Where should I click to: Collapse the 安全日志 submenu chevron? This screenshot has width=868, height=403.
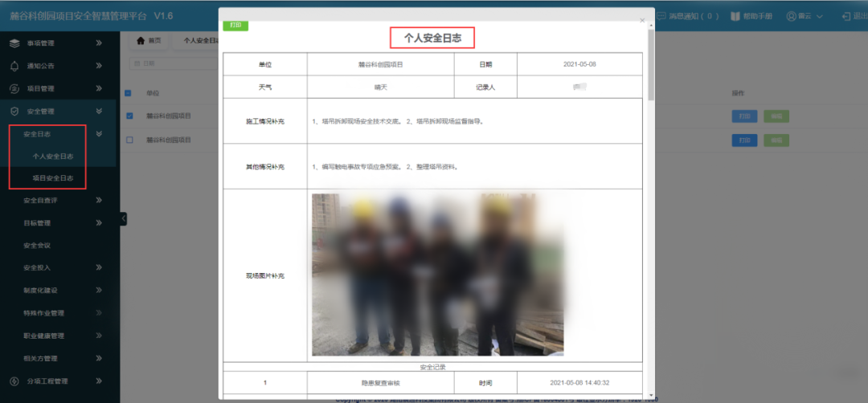(99, 134)
